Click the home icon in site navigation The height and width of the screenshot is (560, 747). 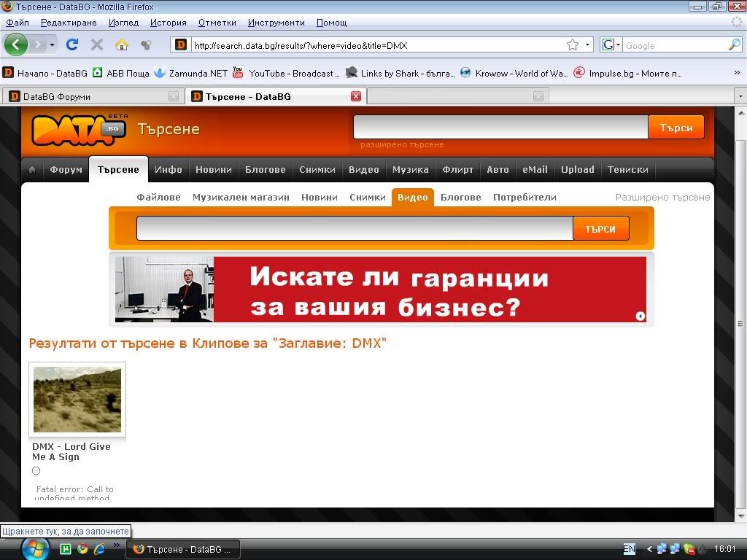32,169
